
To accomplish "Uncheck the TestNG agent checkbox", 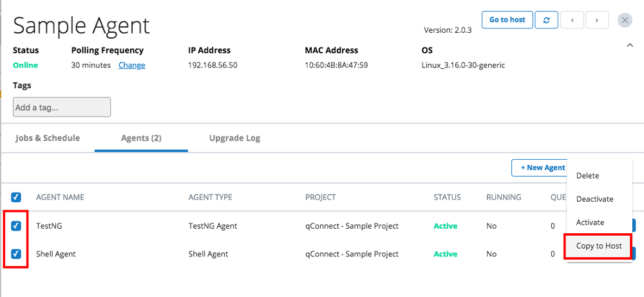I will pyautogui.click(x=16, y=226).
